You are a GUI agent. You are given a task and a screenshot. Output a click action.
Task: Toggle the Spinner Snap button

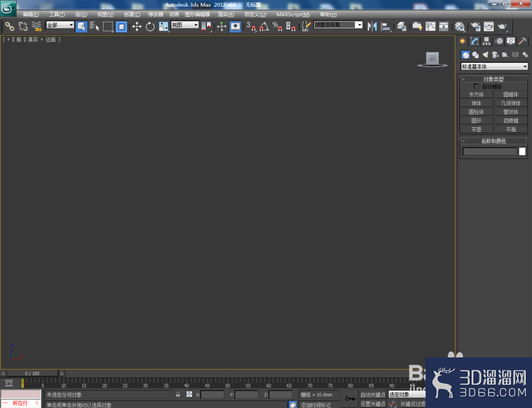[290, 26]
